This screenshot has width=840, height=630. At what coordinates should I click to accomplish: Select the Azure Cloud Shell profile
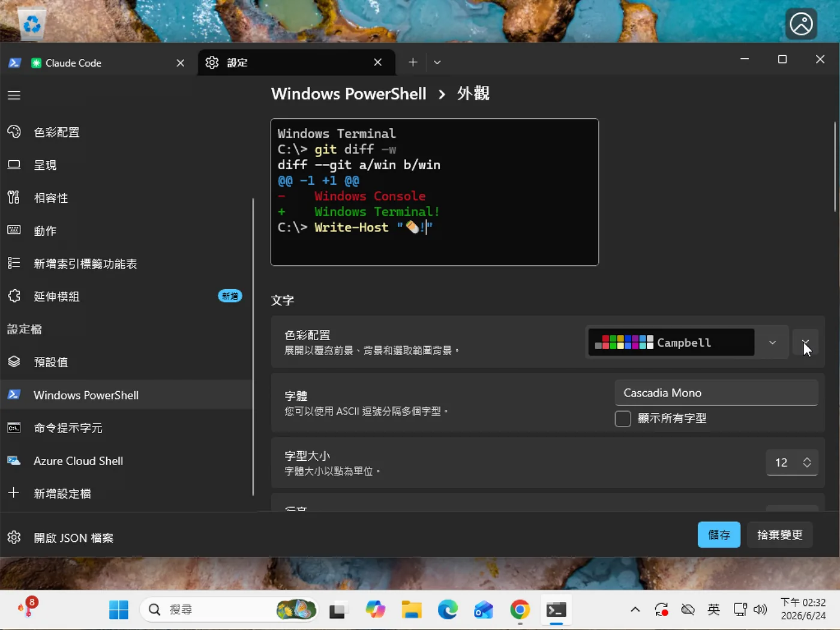126,461
